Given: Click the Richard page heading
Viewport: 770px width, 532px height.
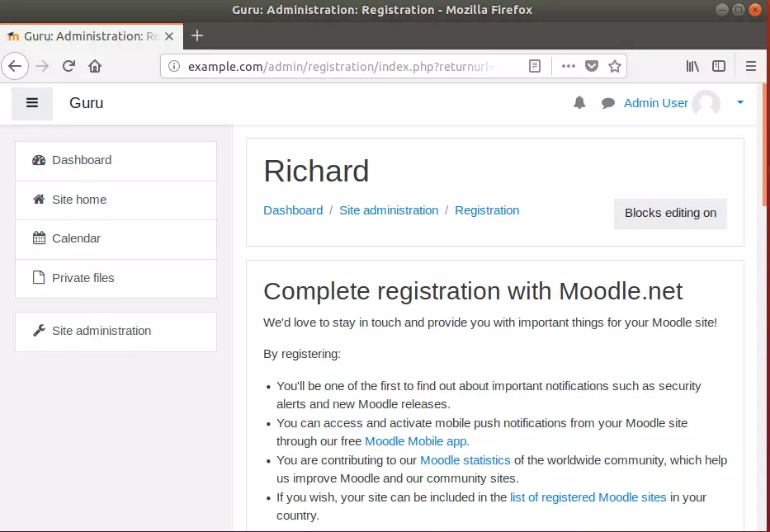Looking at the screenshot, I should (x=316, y=171).
